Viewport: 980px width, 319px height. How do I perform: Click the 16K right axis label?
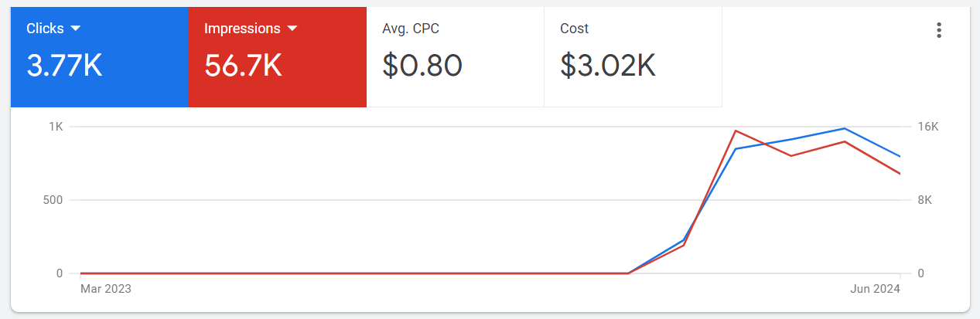(928, 127)
